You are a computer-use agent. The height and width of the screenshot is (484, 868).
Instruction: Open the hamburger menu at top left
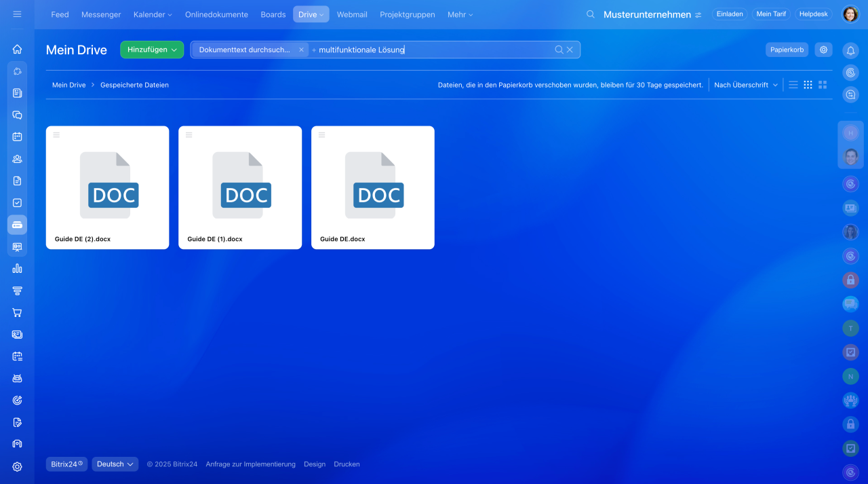17,14
